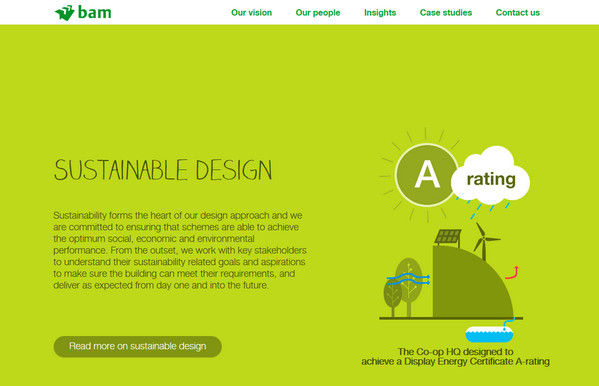Click the rating cloud graphic

491,176
